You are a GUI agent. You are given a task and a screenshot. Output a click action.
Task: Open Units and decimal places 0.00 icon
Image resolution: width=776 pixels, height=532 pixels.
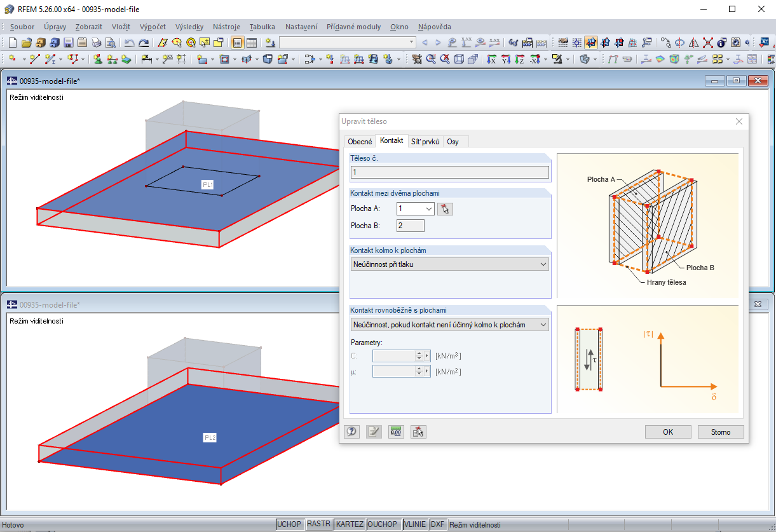pos(396,432)
